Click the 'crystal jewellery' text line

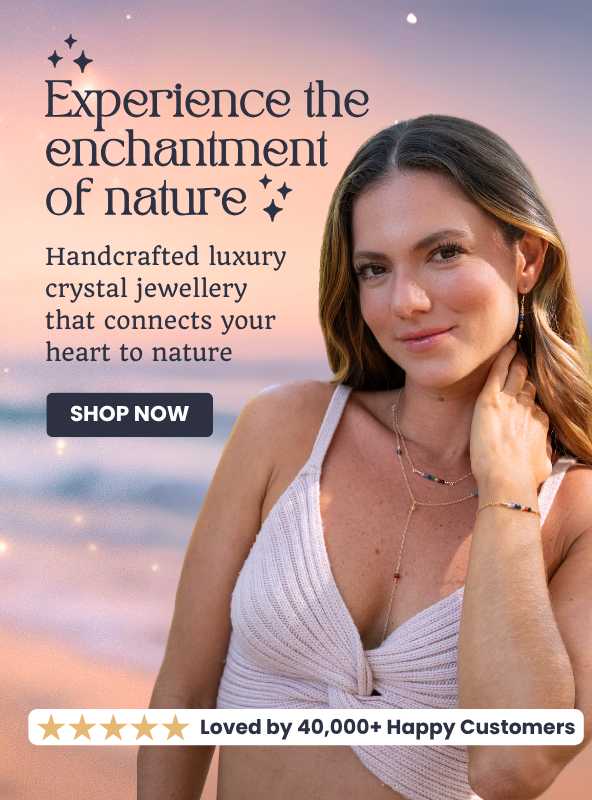click(x=146, y=289)
